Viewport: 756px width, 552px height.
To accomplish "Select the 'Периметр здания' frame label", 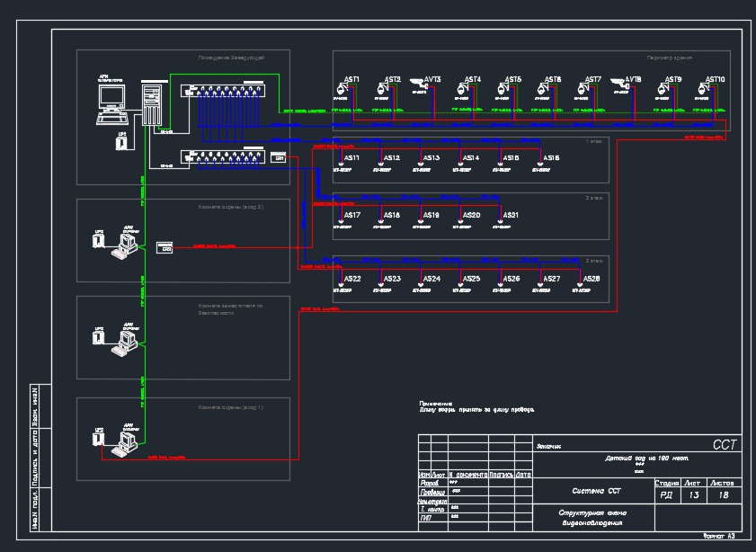I will click(x=669, y=58).
